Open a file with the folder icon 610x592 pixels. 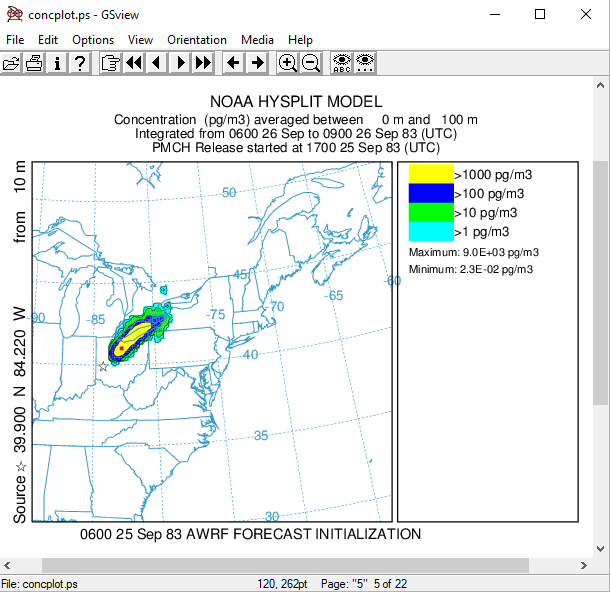[x=11, y=63]
